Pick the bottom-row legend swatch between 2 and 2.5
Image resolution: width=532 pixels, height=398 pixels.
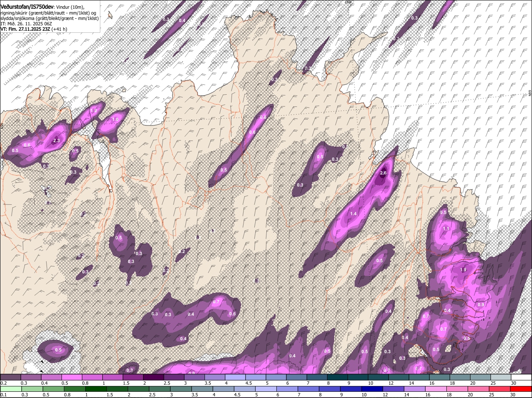coord(138,389)
